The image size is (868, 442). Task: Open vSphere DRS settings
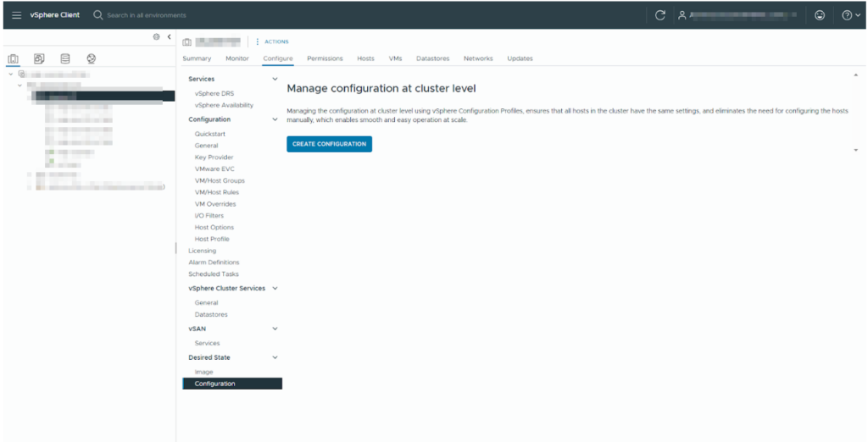coord(214,93)
